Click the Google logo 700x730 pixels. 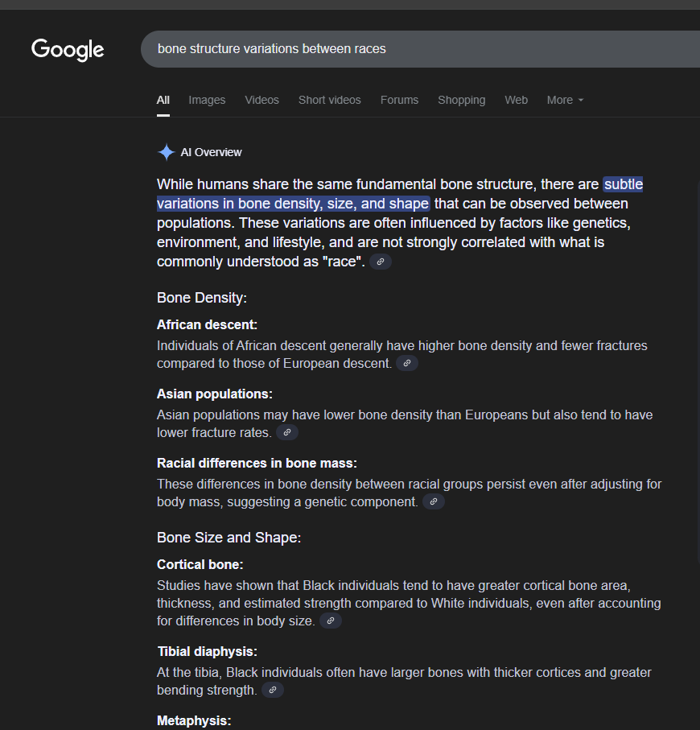(x=68, y=49)
